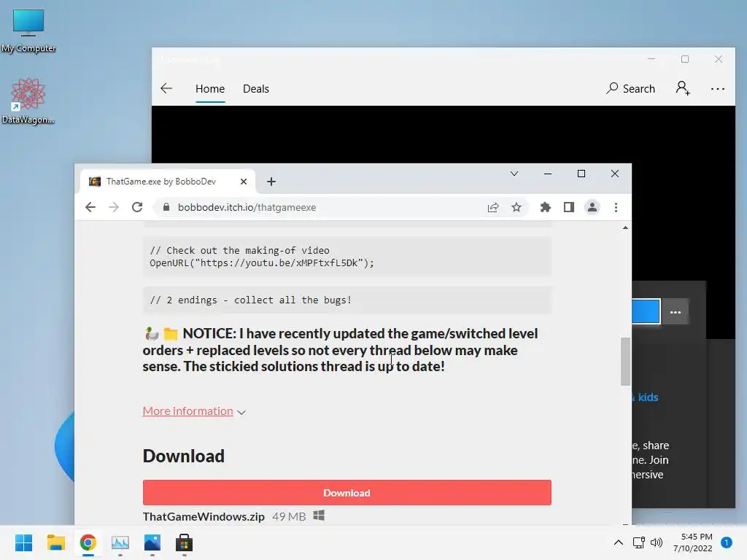This screenshot has width=747, height=560.
Task: Click Store's gray ellipsis button
Action: point(675,312)
